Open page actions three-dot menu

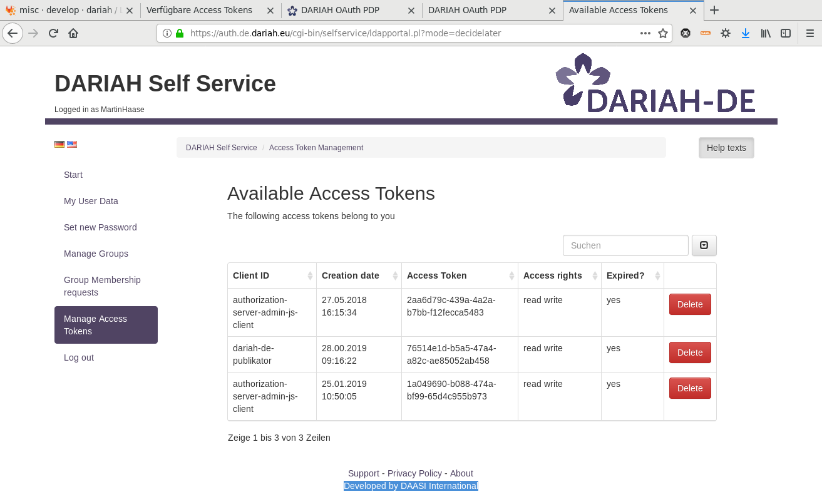pyautogui.click(x=645, y=33)
